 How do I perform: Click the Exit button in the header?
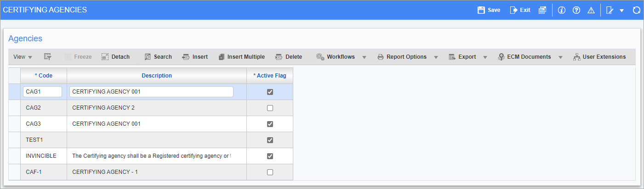tap(520, 10)
